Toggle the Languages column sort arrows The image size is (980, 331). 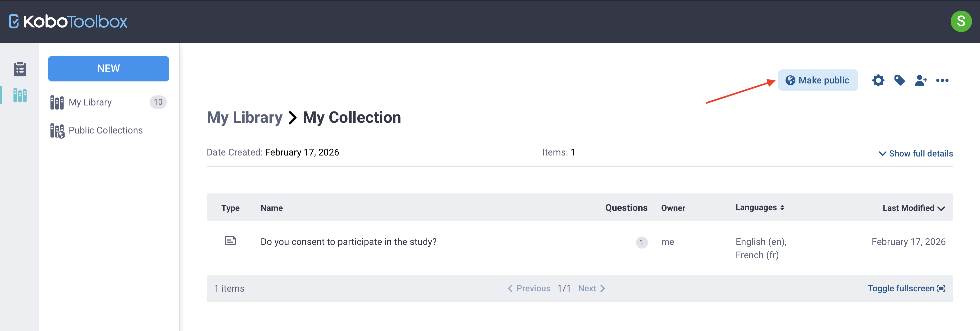point(782,208)
